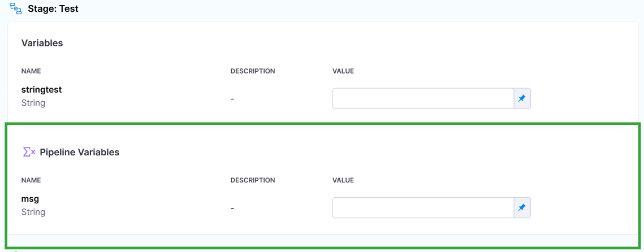
Task: Focus the stringtest value input field
Action: pos(422,99)
